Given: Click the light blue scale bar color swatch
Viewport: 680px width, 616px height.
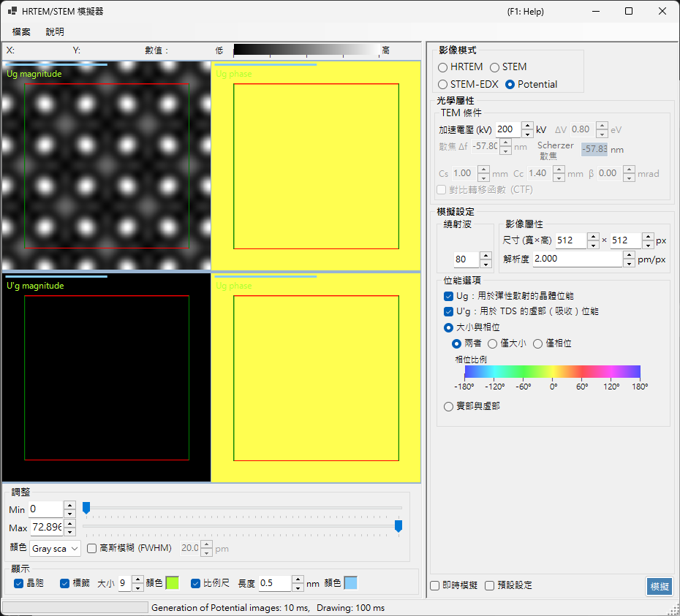Looking at the screenshot, I should click(350, 583).
